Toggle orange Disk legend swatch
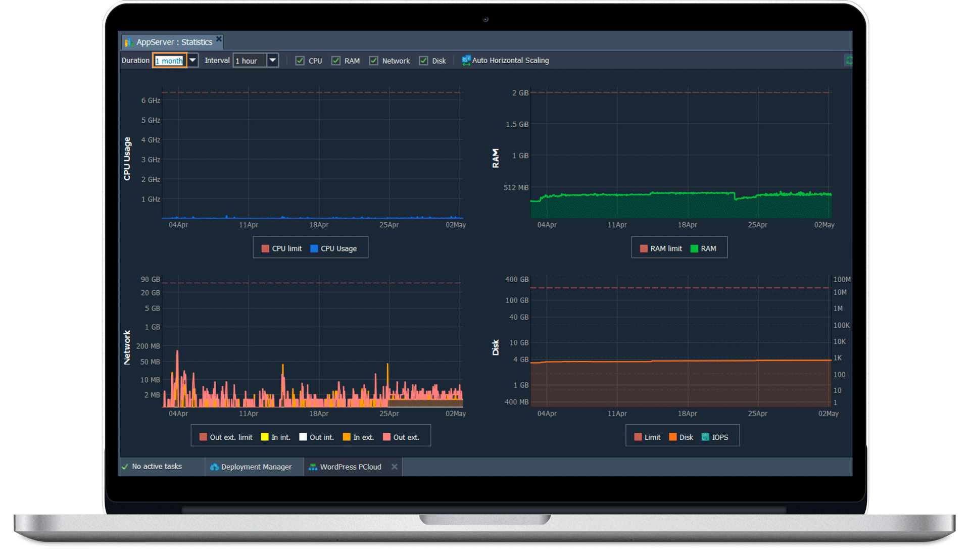Image resolution: width=970 pixels, height=560 pixels. [x=673, y=437]
